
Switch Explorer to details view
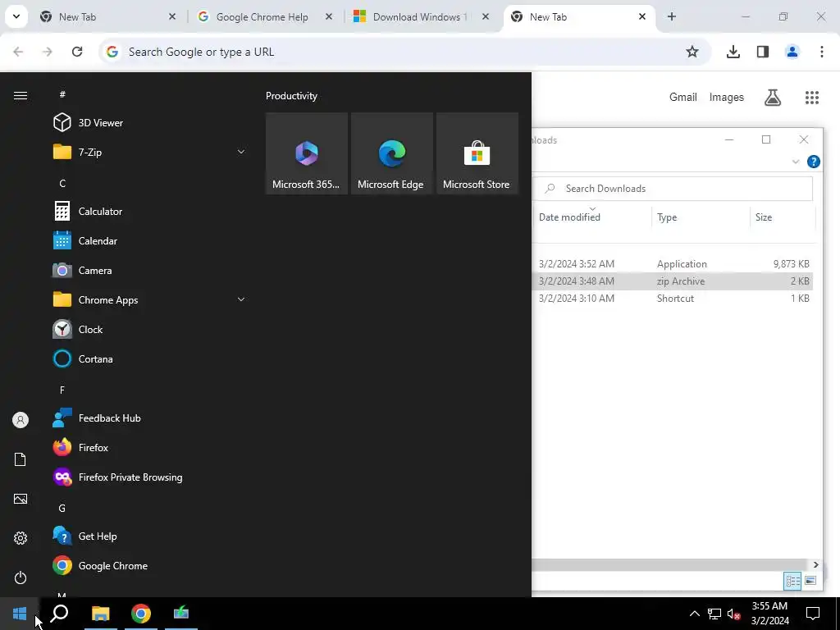coord(792,581)
